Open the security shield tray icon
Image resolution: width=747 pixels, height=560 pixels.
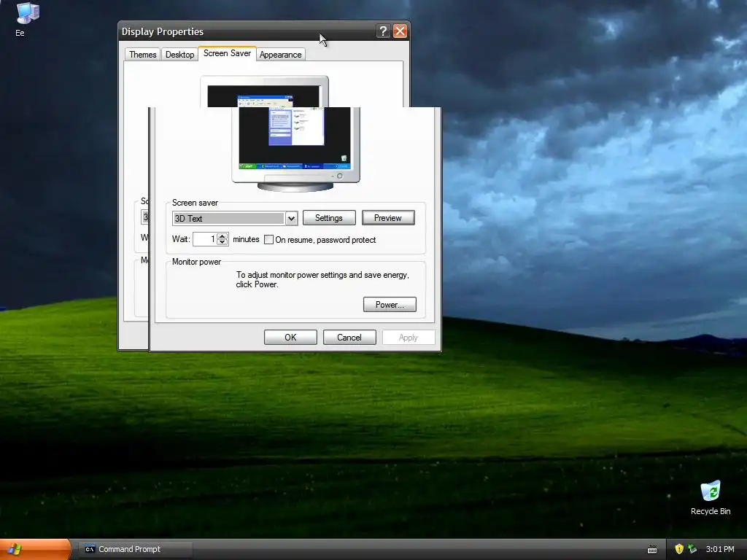(679, 549)
